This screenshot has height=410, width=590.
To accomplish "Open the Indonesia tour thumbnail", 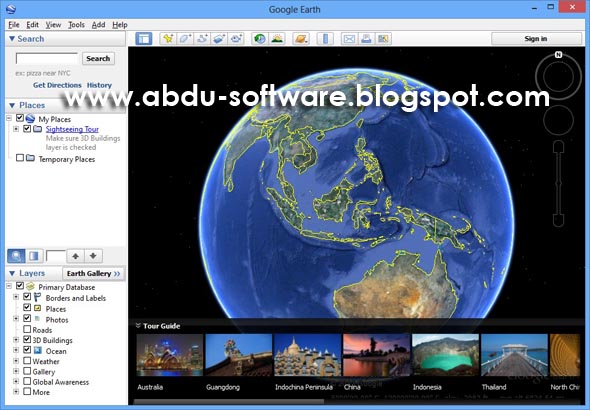I will (446, 355).
